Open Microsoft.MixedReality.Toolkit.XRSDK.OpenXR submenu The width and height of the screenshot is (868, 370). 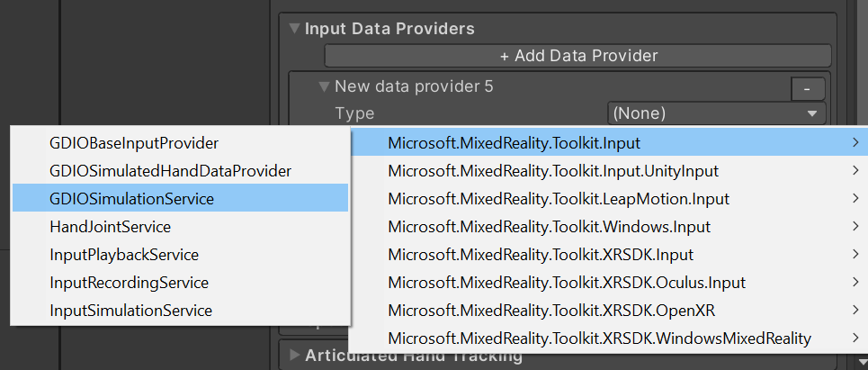[x=609, y=311]
